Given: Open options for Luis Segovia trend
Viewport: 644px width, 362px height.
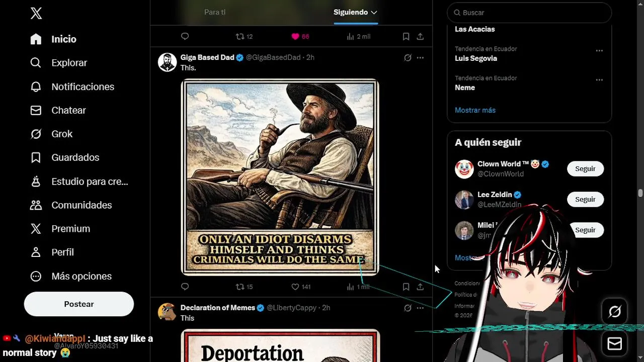Looking at the screenshot, I should tap(599, 51).
